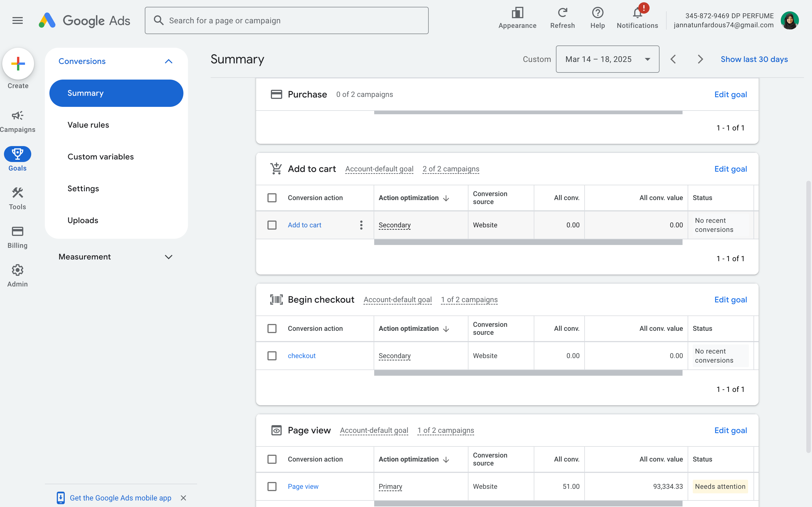The width and height of the screenshot is (812, 507).
Task: Click horizontal scrollbar under Begin checkout table
Action: [x=528, y=373]
